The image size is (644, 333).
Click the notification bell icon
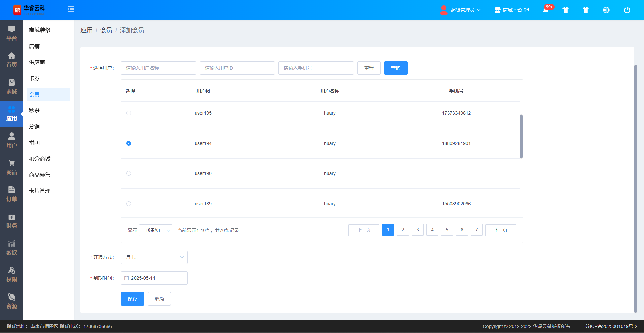545,10
